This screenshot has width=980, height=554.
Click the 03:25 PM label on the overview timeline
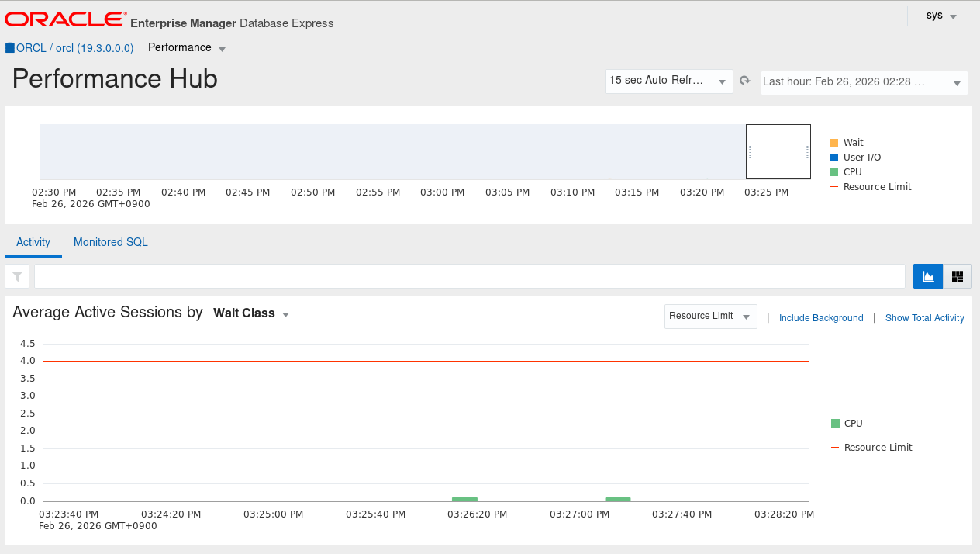(767, 192)
